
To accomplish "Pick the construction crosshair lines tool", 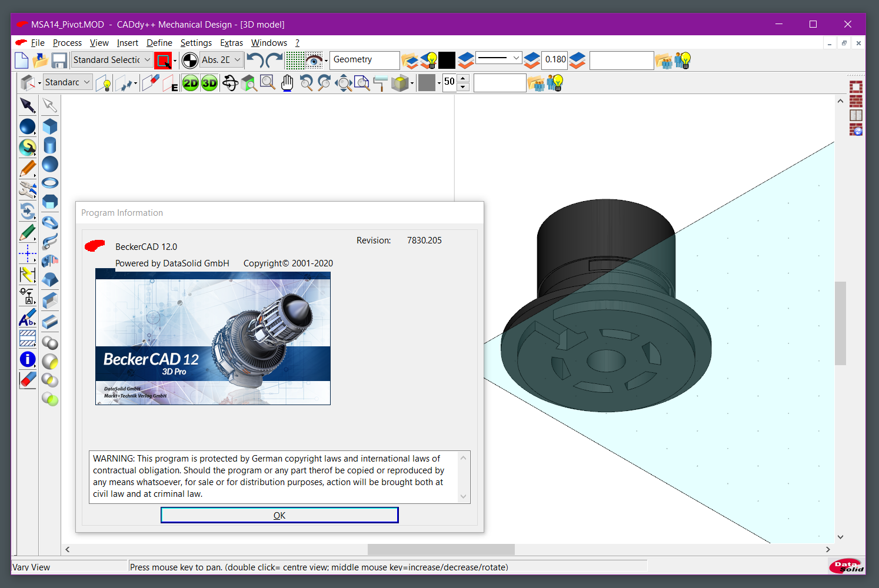I will tap(28, 254).
